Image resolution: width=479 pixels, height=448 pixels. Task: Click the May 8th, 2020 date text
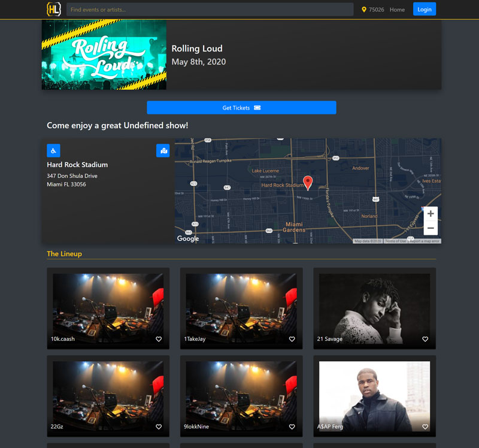pyautogui.click(x=199, y=62)
